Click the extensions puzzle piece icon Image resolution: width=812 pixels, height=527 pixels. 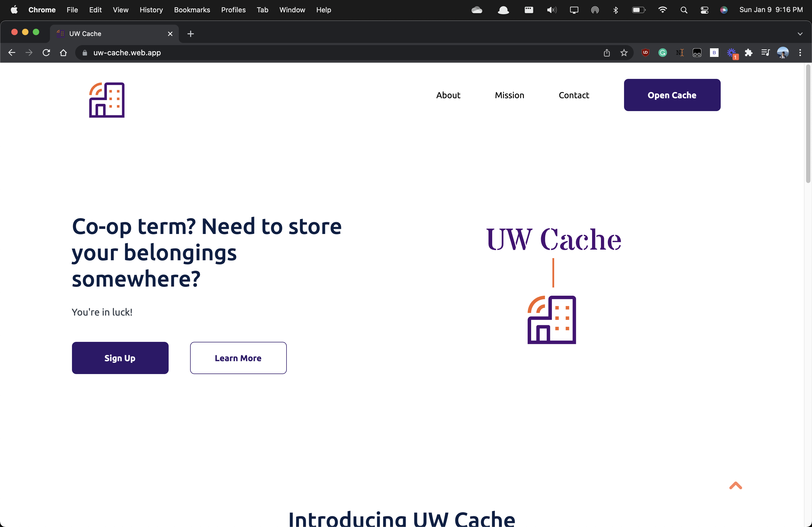tap(749, 53)
